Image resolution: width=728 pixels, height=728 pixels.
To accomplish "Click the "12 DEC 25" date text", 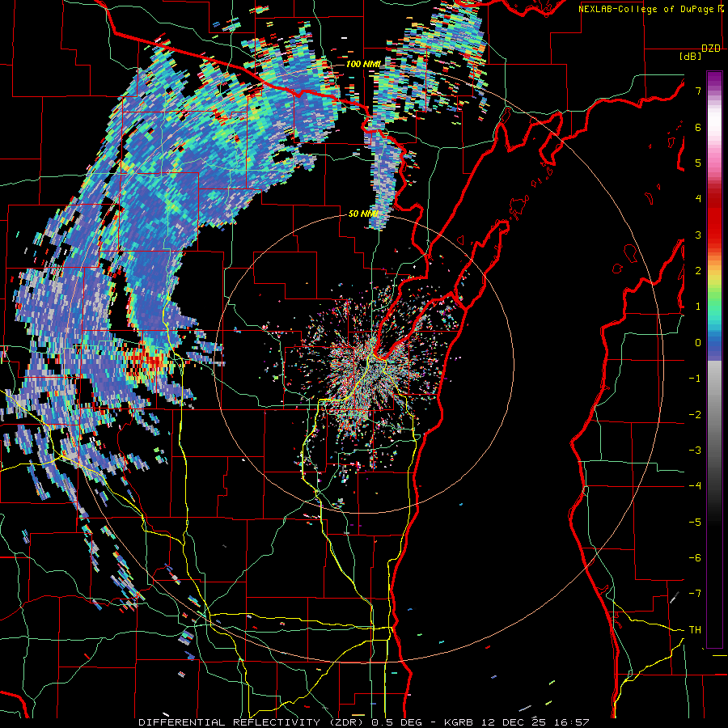I will (512, 722).
